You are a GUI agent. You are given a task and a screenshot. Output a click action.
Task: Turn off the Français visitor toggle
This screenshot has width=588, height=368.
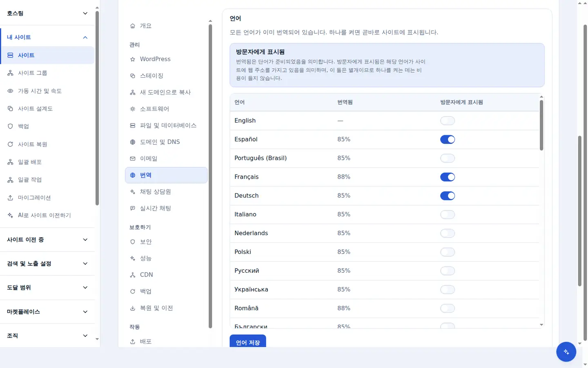tap(448, 177)
